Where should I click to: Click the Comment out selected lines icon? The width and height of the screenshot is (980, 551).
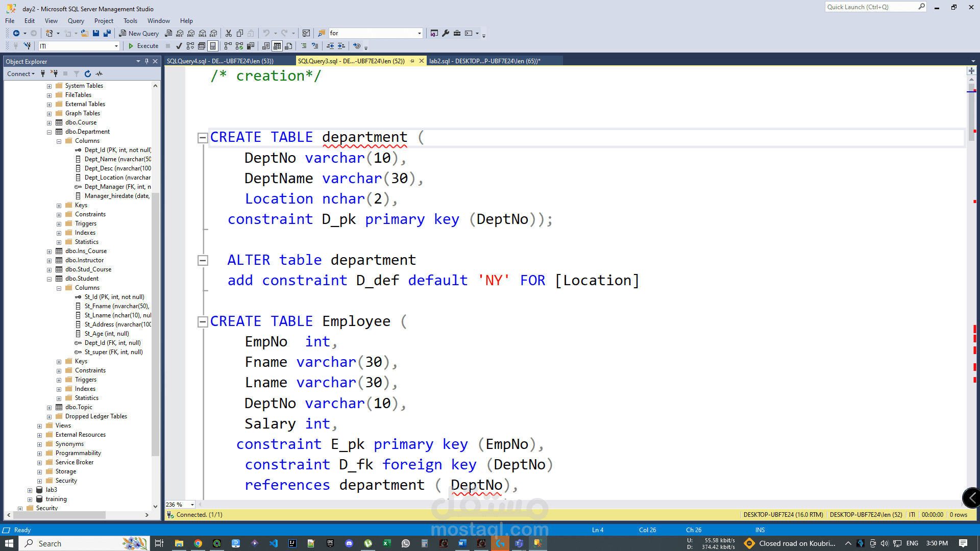click(304, 46)
